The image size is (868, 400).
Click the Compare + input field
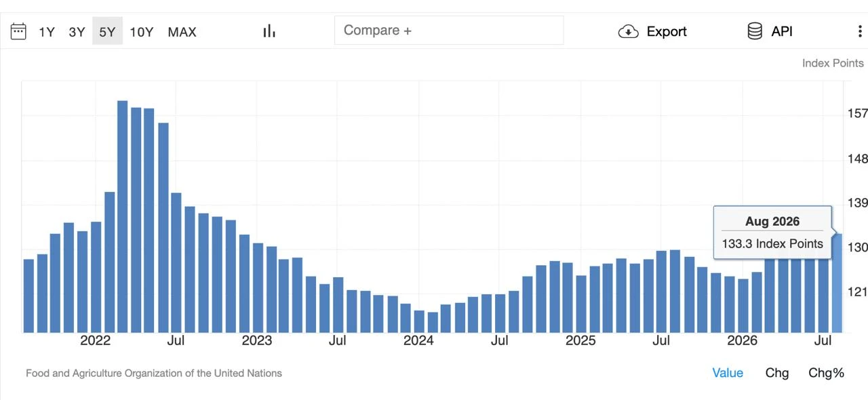pos(449,31)
